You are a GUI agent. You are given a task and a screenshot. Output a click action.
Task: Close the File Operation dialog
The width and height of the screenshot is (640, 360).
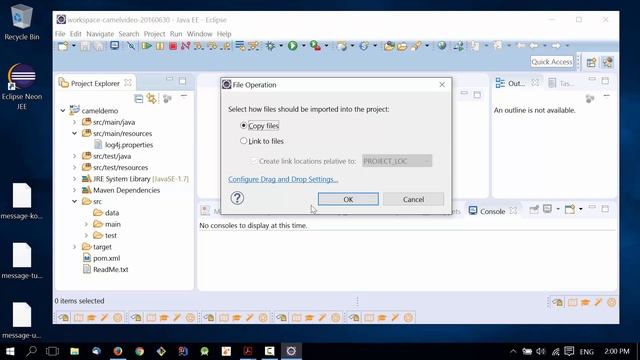[442, 84]
